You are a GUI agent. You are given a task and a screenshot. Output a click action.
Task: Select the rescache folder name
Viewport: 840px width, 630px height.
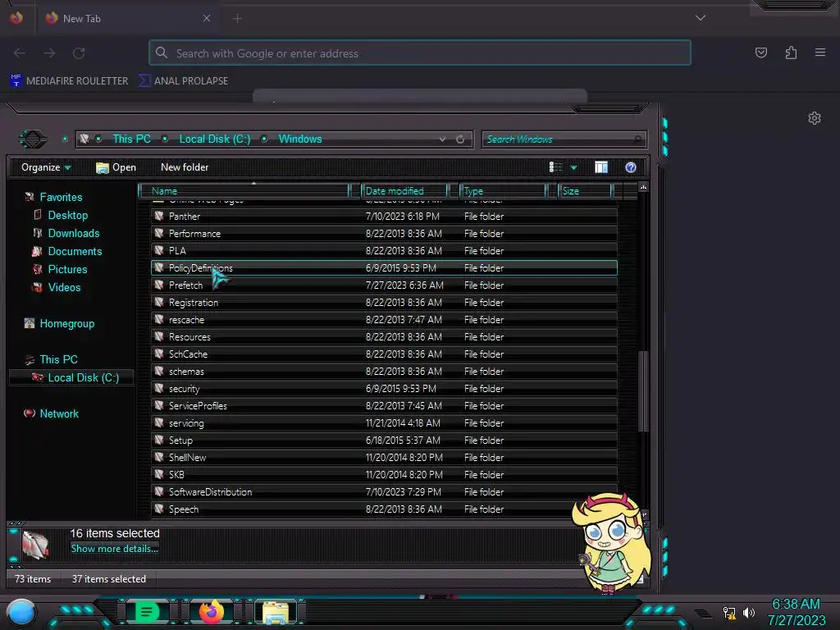point(186,320)
